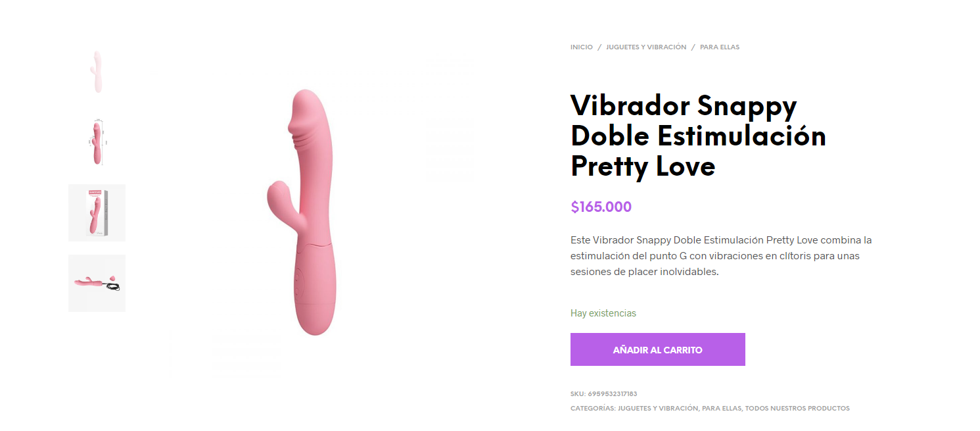Click the slash after Inicio breadcrumb

(x=599, y=47)
